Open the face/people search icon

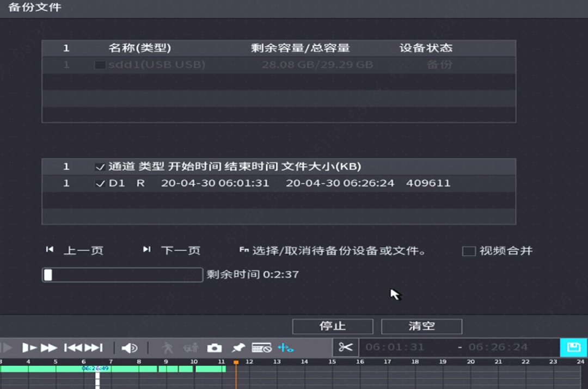pos(191,348)
